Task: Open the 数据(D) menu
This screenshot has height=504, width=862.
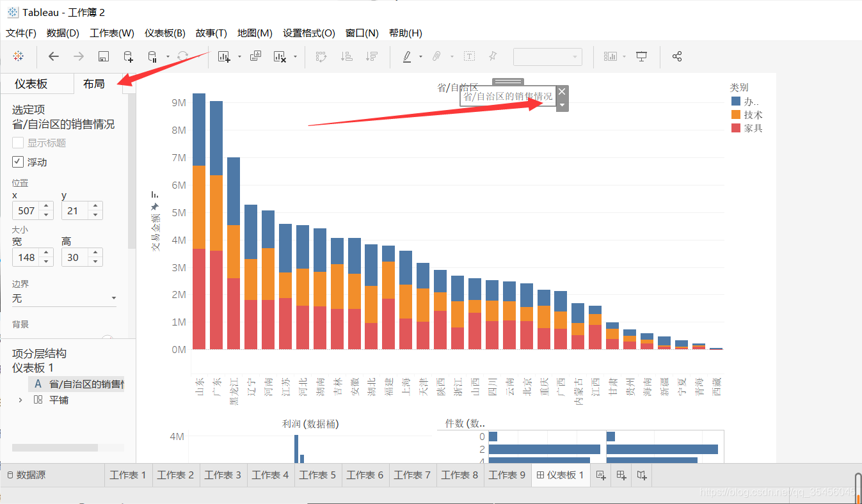Action: (x=63, y=33)
